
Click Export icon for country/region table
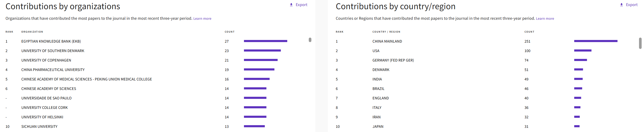click(621, 5)
